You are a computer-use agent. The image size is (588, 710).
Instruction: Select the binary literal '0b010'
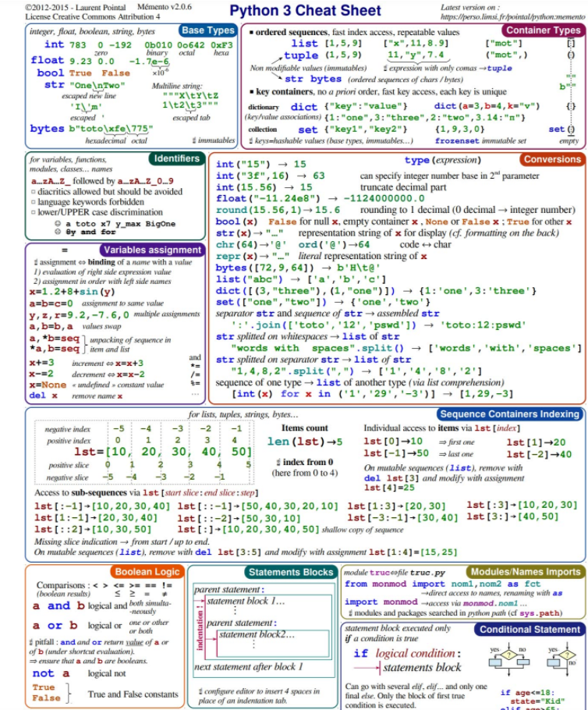158,45
